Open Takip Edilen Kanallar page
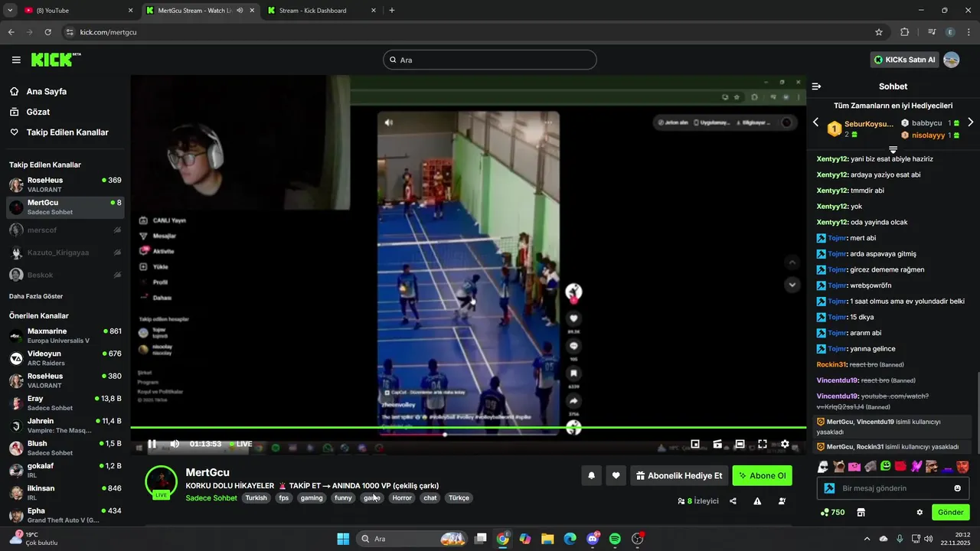 [67, 132]
